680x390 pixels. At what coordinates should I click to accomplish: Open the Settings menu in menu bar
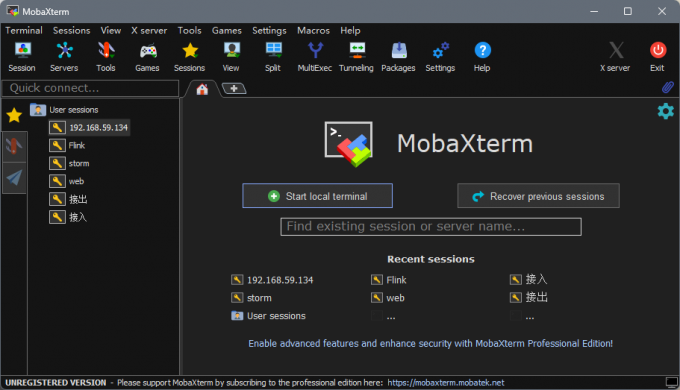(269, 30)
